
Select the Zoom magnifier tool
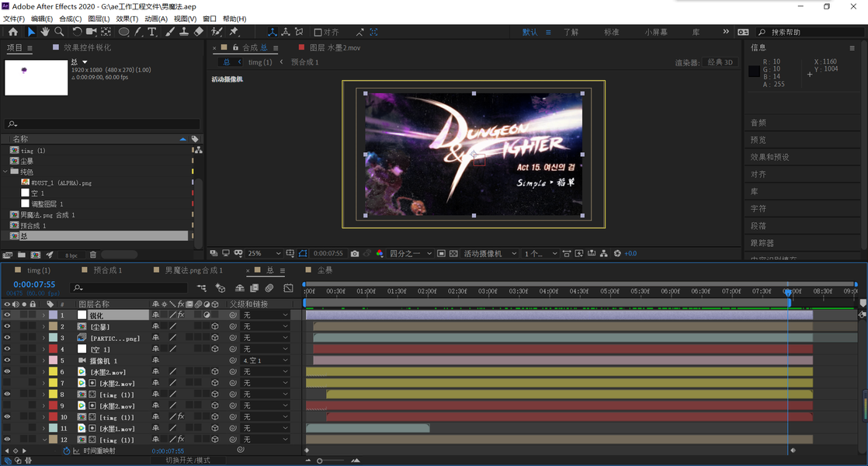tap(59, 32)
